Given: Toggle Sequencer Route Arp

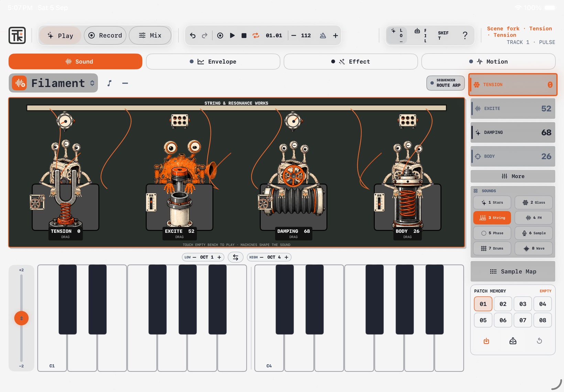Looking at the screenshot, I should point(446,83).
